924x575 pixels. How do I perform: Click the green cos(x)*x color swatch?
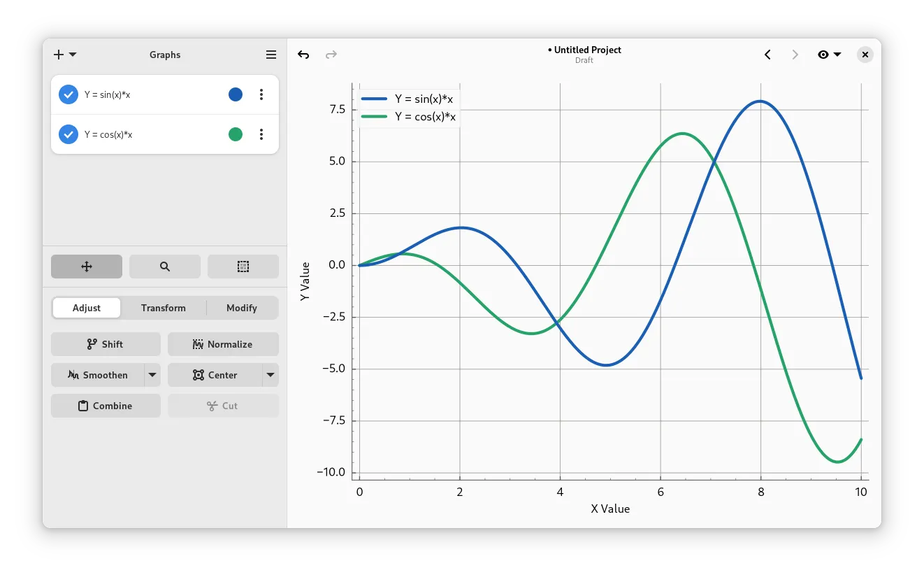coord(236,134)
